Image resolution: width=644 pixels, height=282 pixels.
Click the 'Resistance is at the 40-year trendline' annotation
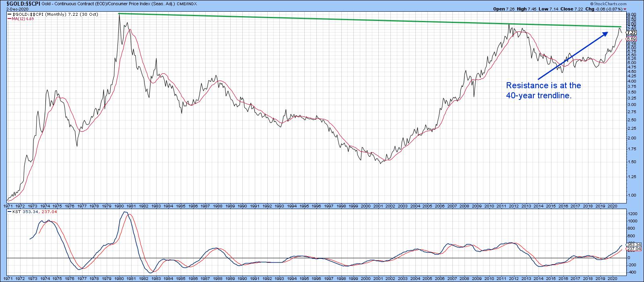[543, 90]
